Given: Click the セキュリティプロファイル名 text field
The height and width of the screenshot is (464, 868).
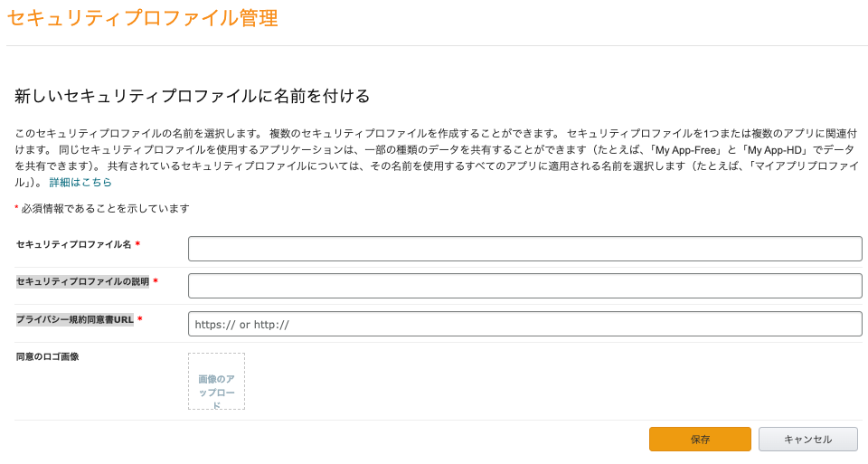Looking at the screenshot, I should pos(524,249).
